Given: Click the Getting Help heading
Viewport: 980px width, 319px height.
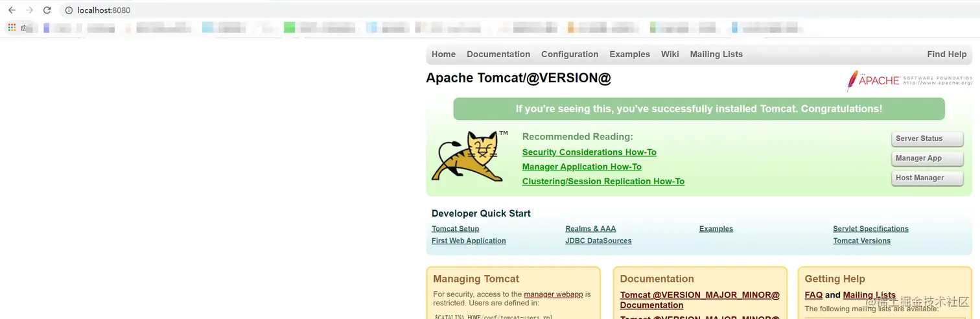Looking at the screenshot, I should point(835,279).
